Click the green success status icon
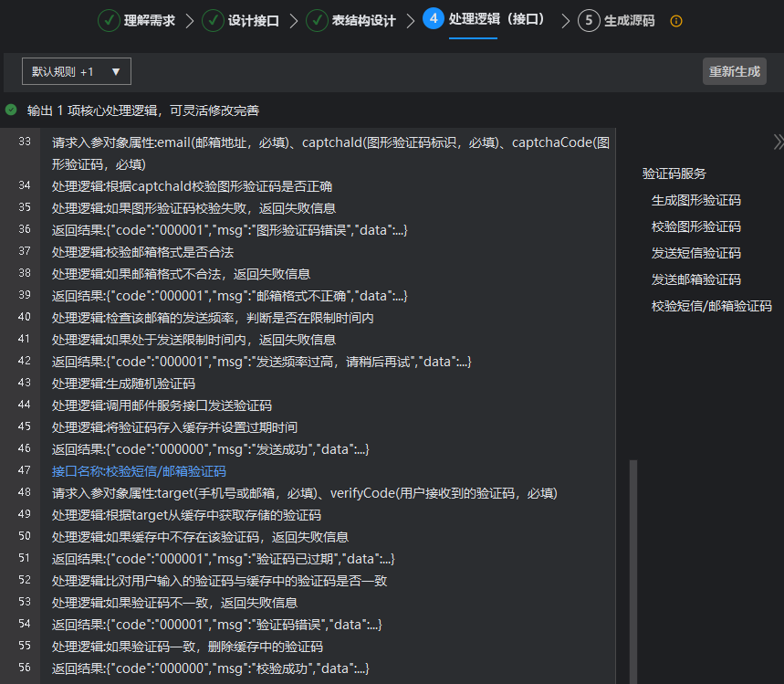The width and height of the screenshot is (784, 684). (x=11, y=110)
